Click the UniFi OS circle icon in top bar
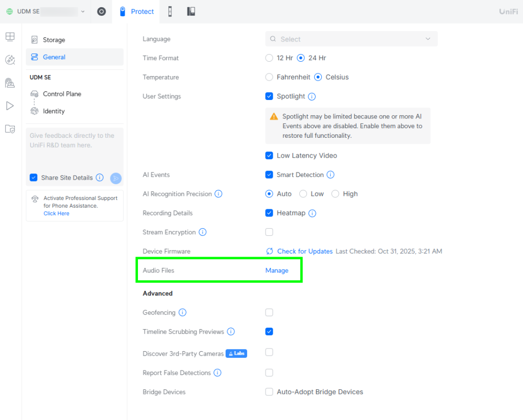Viewport: 523px width, 420px height. pos(101,12)
